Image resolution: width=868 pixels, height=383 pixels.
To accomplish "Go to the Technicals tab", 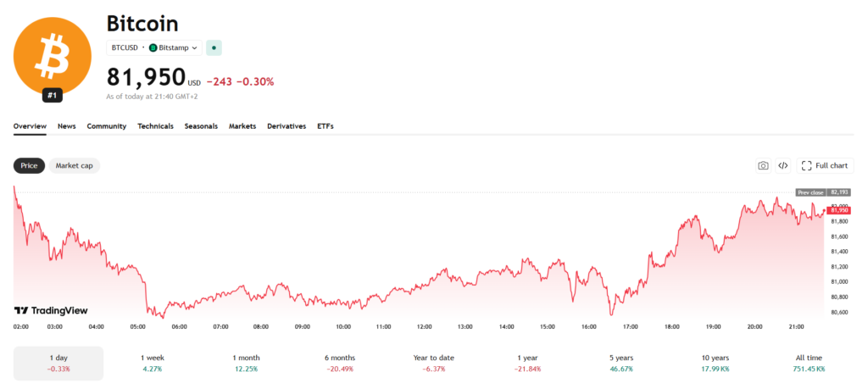I will click(x=156, y=126).
